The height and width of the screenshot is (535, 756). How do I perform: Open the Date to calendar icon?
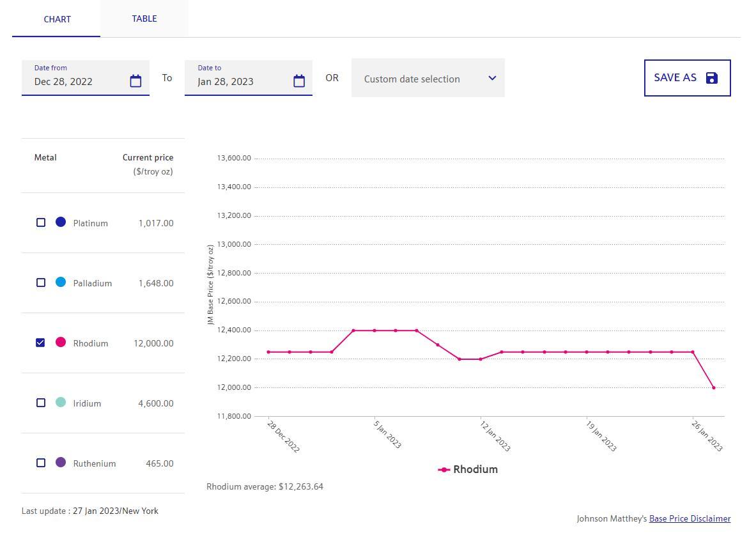(x=299, y=81)
